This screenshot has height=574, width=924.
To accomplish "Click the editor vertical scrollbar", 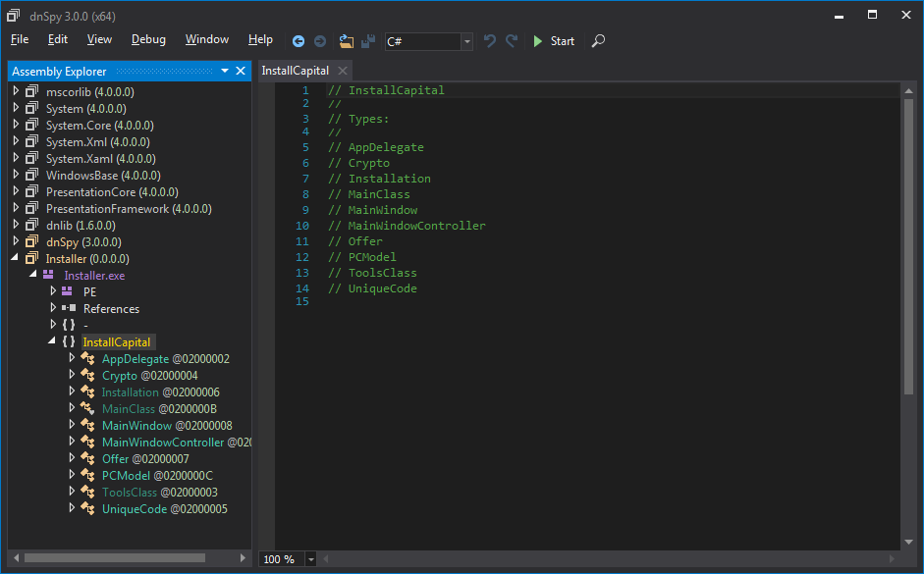I will (908, 245).
